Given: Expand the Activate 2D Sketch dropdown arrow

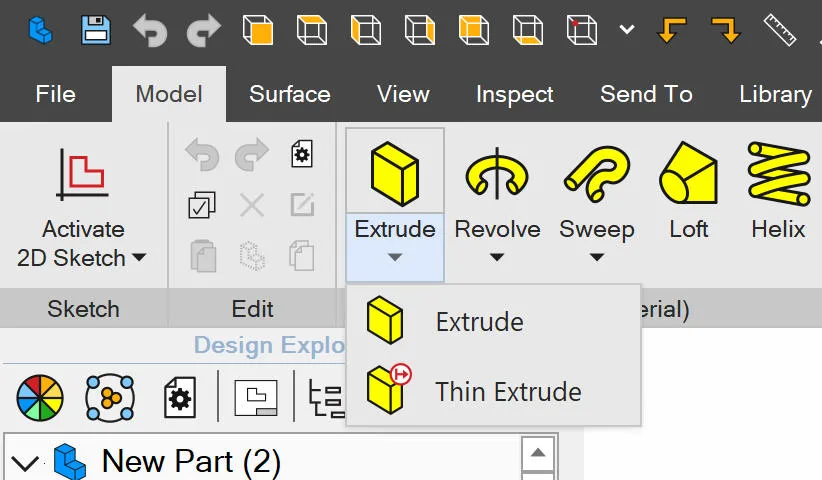Looking at the screenshot, I should (x=139, y=257).
